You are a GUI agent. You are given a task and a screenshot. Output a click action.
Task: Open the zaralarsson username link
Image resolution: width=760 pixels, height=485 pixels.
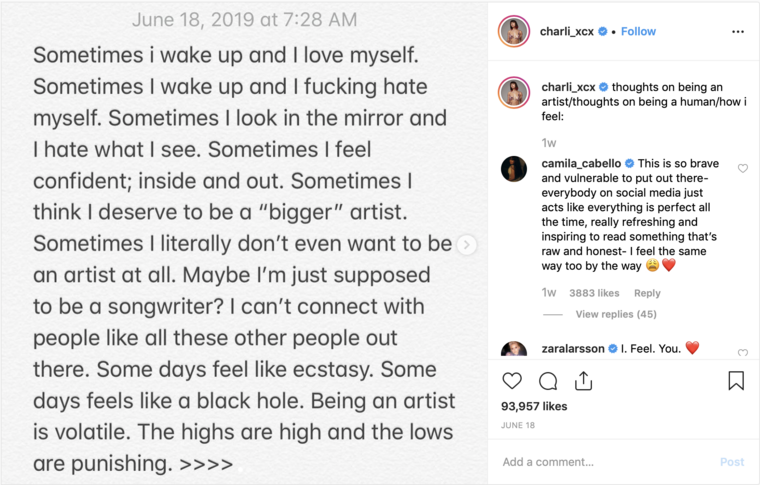[574, 348]
